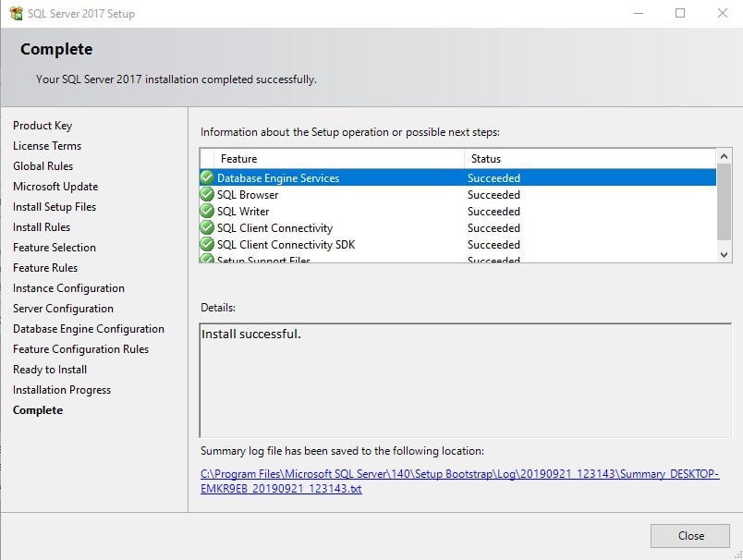Maximize the SQL Server Setup window
This screenshot has height=560, width=743.
(x=680, y=14)
